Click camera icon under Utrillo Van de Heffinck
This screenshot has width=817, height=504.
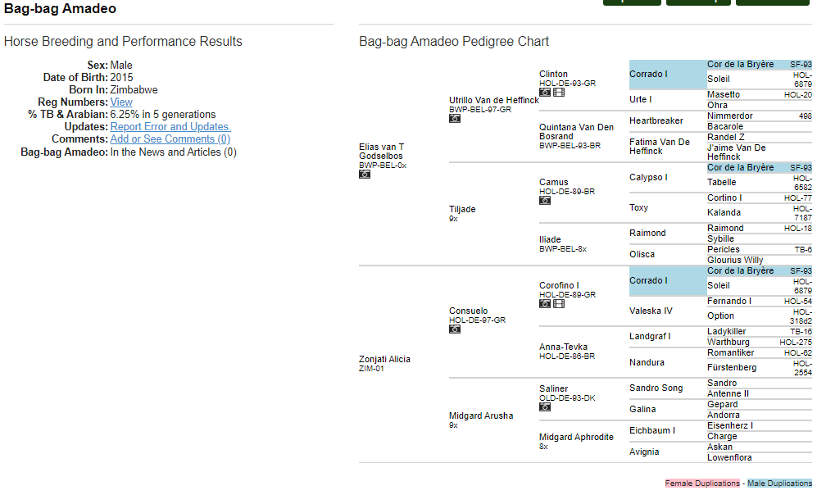point(455,119)
